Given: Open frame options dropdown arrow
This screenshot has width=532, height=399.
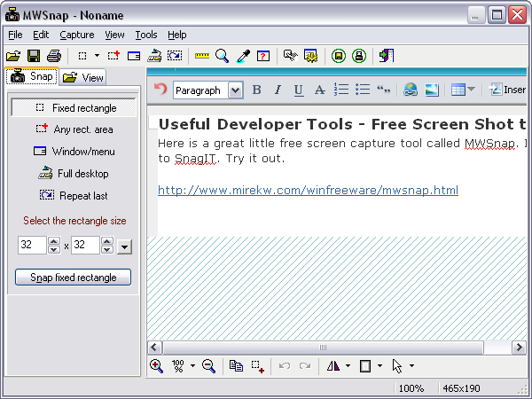Looking at the screenshot, I should coord(379,365).
